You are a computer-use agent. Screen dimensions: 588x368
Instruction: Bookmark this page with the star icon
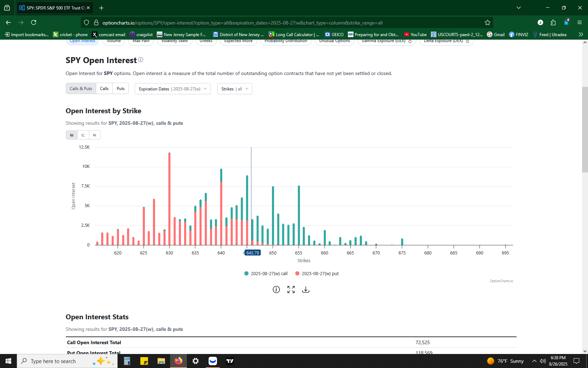(488, 23)
